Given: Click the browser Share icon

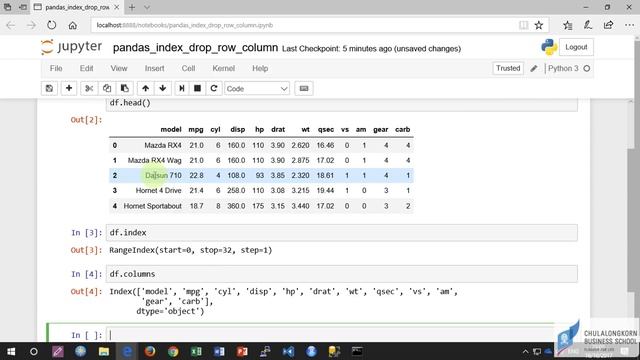Looking at the screenshot, I should (x=608, y=25).
